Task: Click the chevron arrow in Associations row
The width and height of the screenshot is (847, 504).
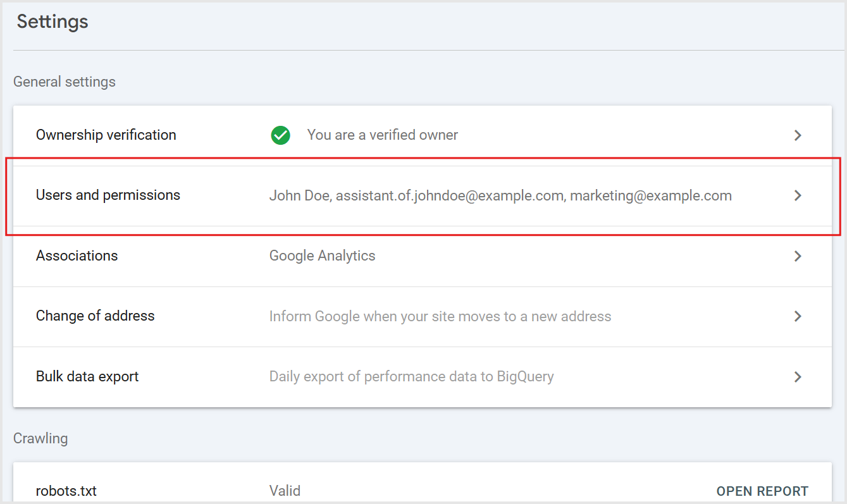Action: click(x=798, y=256)
